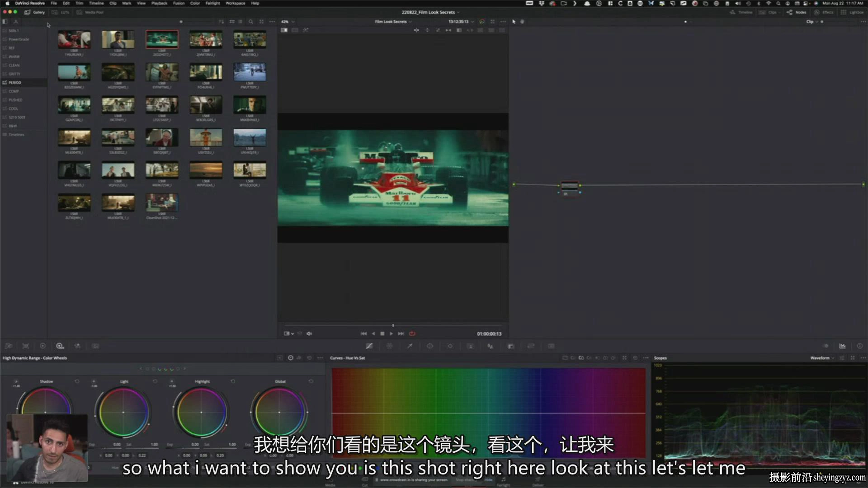Image resolution: width=868 pixels, height=488 pixels.
Task: Switch gallery to thumbnail grid view
Action: coord(232,22)
